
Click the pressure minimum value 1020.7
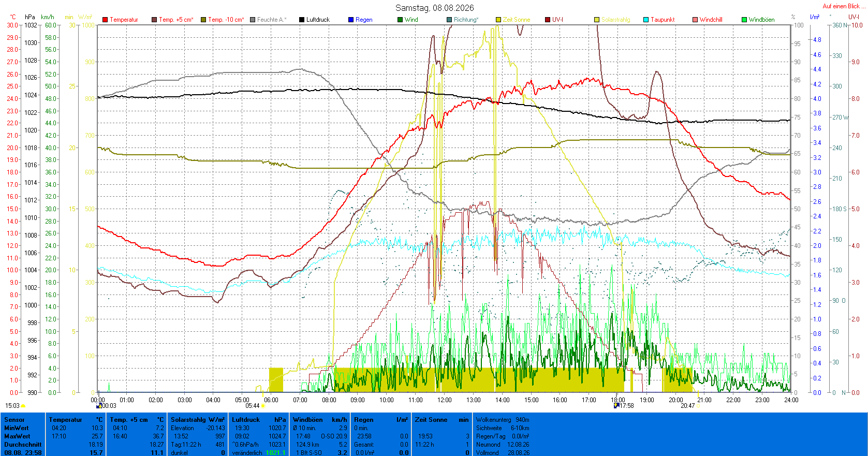[277, 428]
